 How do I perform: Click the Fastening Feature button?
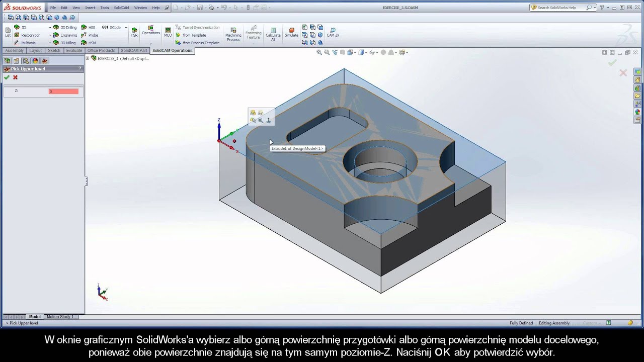(253, 34)
